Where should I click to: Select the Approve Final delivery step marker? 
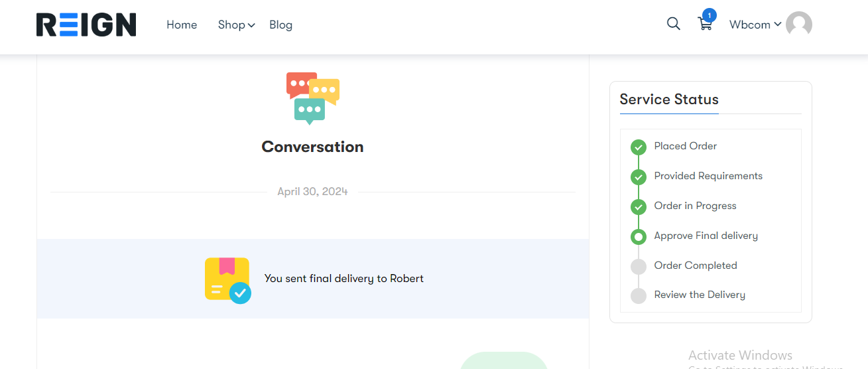click(638, 236)
